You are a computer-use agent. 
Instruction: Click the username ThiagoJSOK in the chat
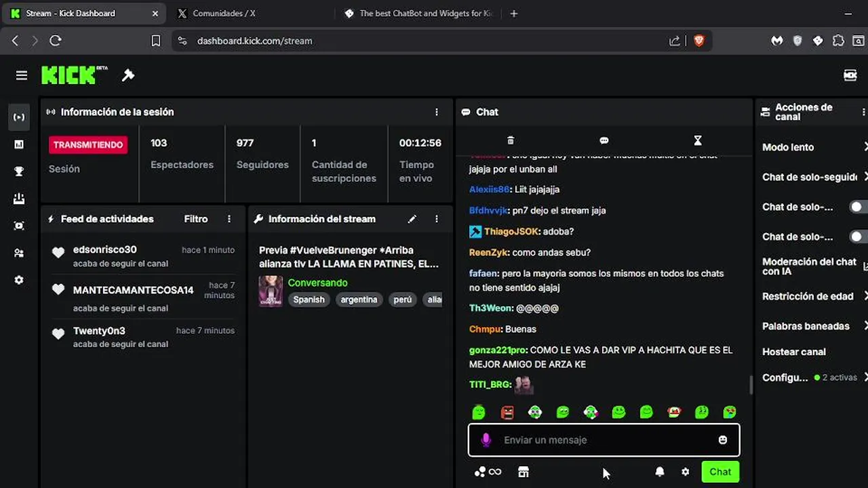point(512,231)
